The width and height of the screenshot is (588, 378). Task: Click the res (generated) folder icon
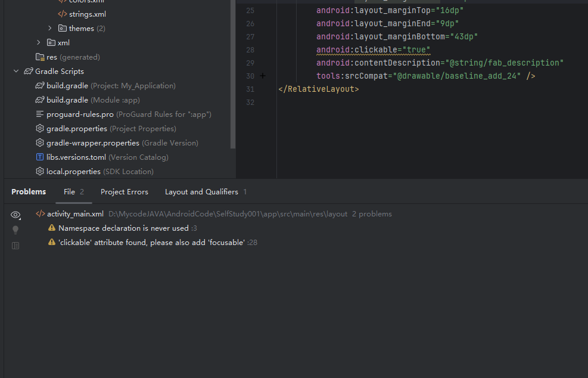pyautogui.click(x=40, y=57)
